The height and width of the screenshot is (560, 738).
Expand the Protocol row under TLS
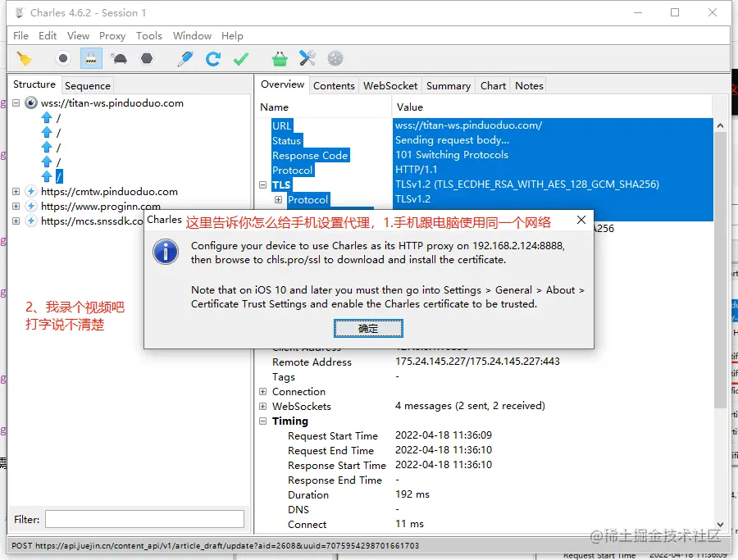tap(279, 199)
